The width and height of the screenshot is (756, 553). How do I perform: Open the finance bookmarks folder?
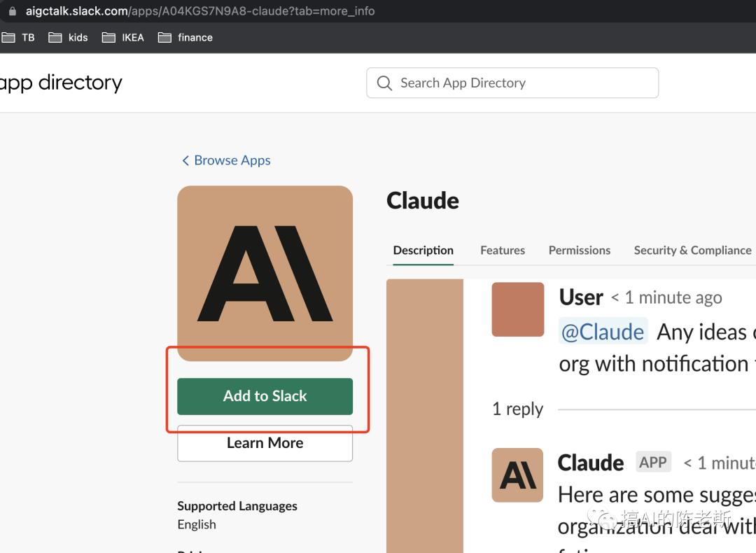[x=185, y=38]
